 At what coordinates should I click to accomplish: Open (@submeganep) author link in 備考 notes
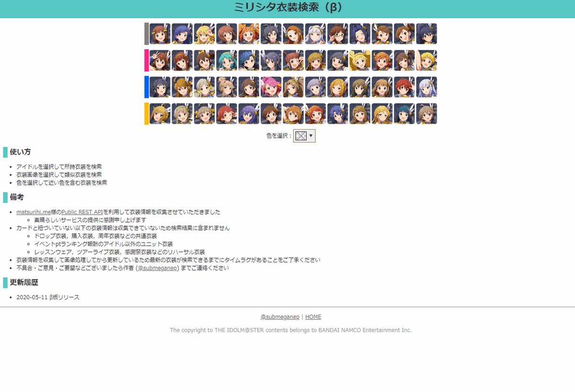pos(157,268)
